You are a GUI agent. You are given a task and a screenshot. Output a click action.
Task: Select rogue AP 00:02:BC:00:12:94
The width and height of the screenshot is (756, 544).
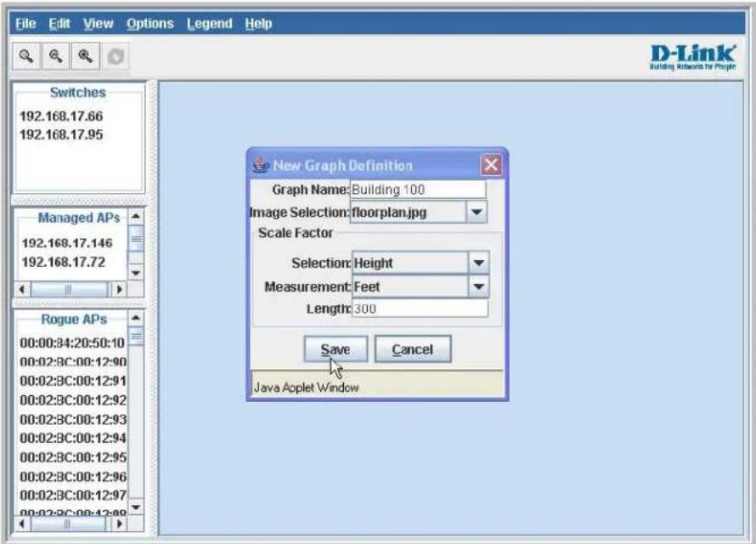[72, 438]
